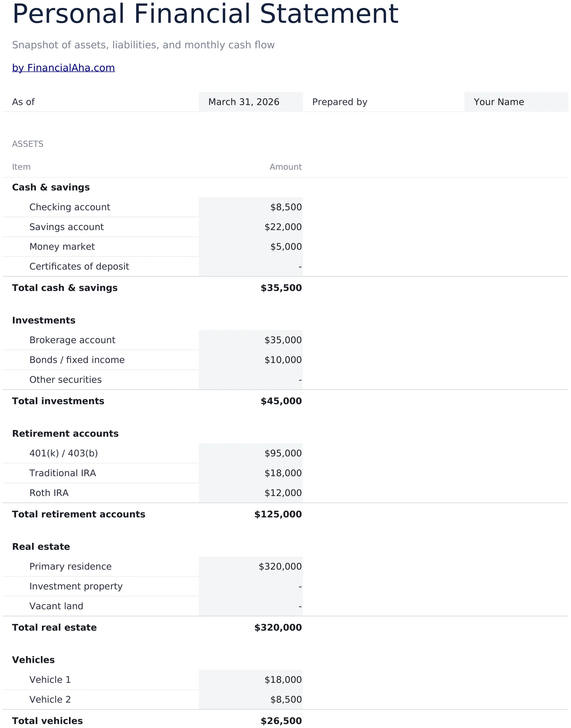Viewport: 571px width, 728px height.
Task: Click the Other securities row label
Action: pos(66,380)
